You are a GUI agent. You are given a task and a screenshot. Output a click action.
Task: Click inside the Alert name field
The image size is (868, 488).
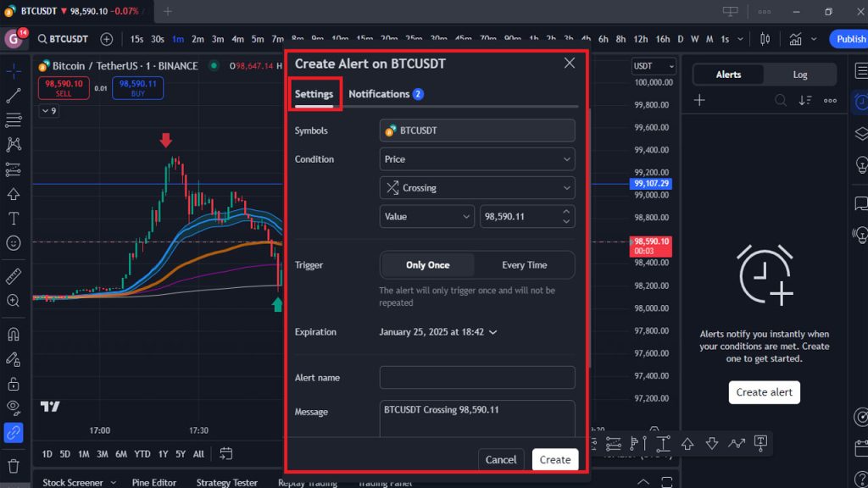[476, 377]
